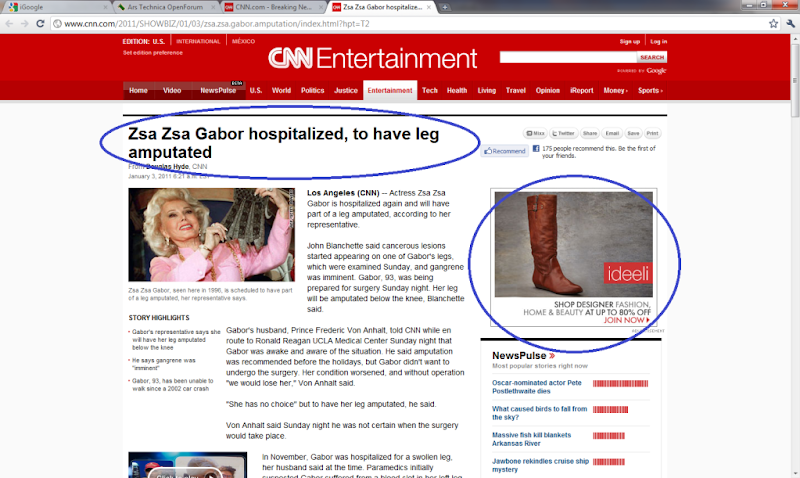The width and height of the screenshot is (800, 478).
Task: Open the Living nav item
Action: click(486, 90)
